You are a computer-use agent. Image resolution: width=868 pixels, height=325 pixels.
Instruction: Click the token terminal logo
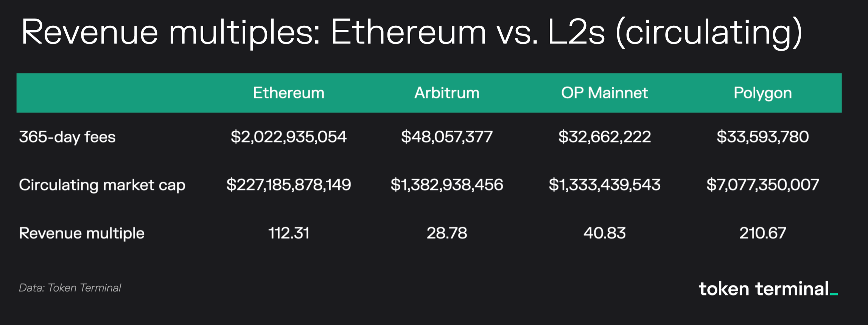(768, 289)
